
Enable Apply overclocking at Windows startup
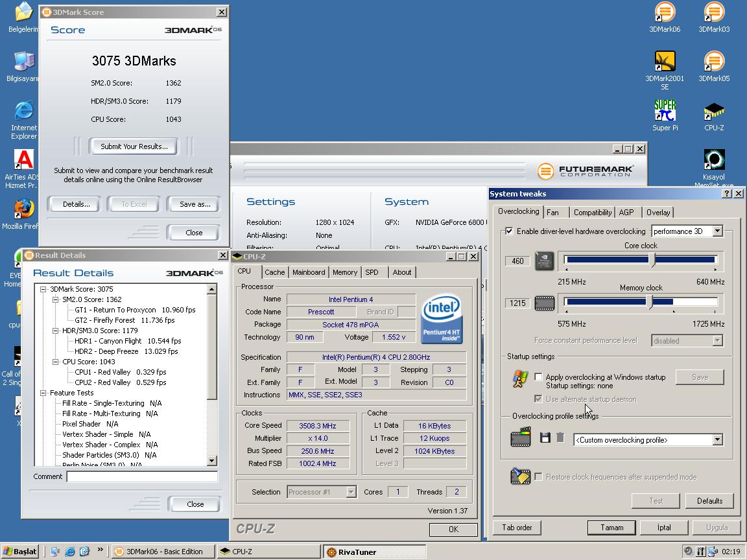click(x=538, y=377)
